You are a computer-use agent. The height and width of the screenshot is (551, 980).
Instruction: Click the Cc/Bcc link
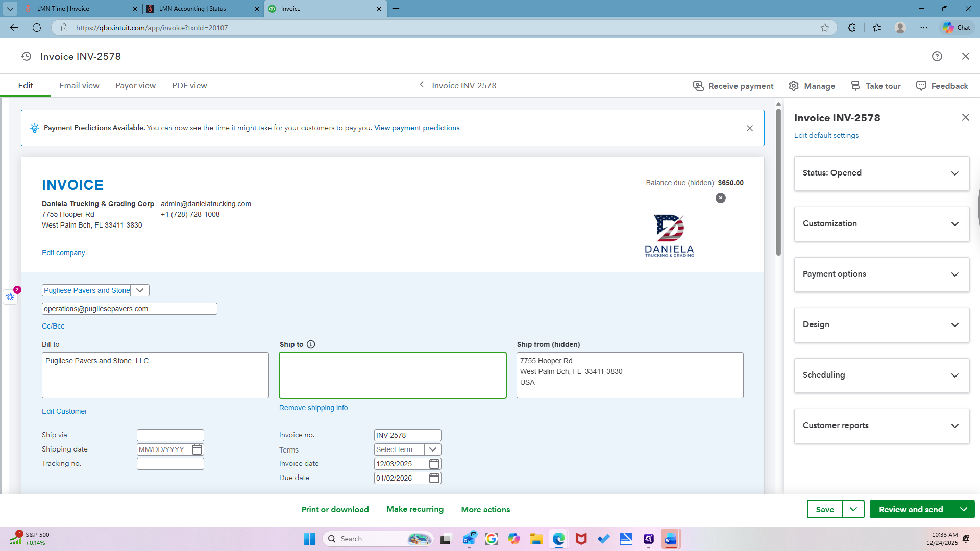(53, 326)
